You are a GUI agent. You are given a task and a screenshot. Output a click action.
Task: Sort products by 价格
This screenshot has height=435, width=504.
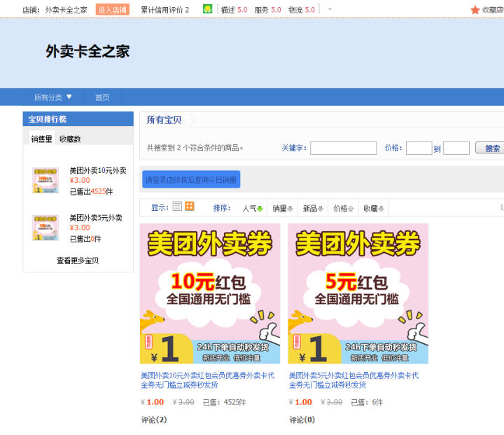click(343, 208)
